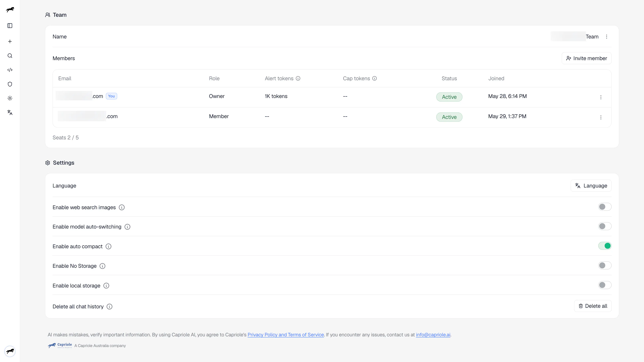Viewport: 644px width, 362px height.
Task: Click the Joined column header
Action: 496,78
